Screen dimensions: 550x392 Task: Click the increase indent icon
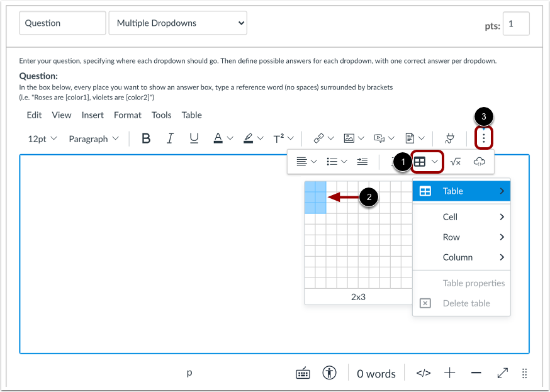pos(362,162)
